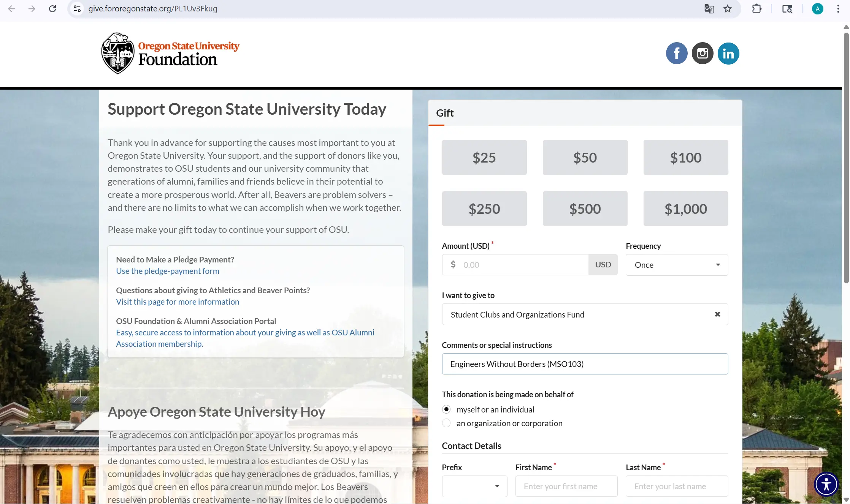Open the Instagram social icon

coord(703,53)
